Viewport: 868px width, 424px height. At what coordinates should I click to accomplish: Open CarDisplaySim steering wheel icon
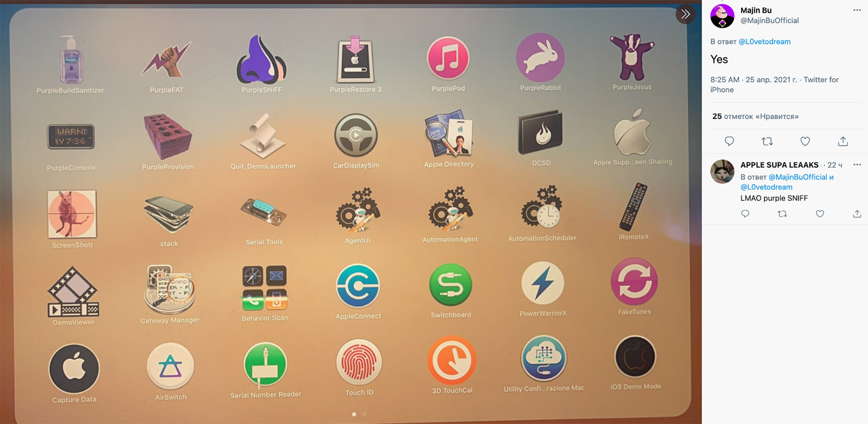pos(356,135)
